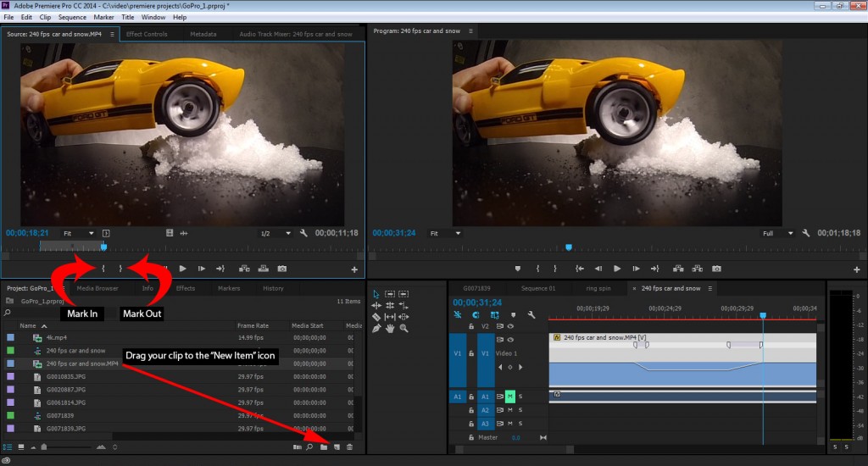The width and height of the screenshot is (868, 466).
Task: Open Program monitor Full resolution dropdown
Action: click(x=778, y=233)
